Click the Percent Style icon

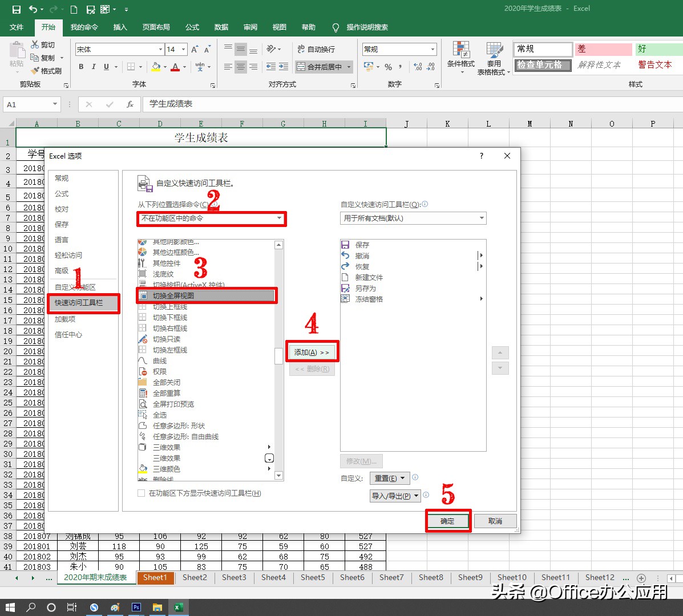[x=388, y=67]
